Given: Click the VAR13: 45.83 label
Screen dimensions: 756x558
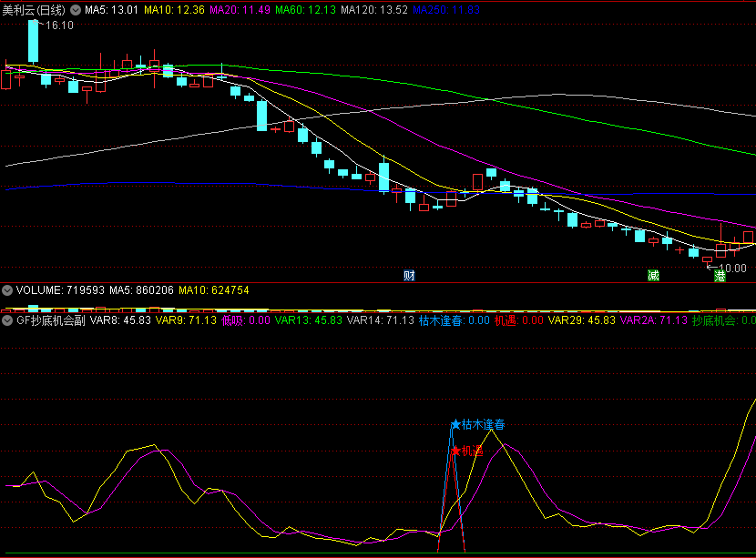Looking at the screenshot, I should [309, 320].
